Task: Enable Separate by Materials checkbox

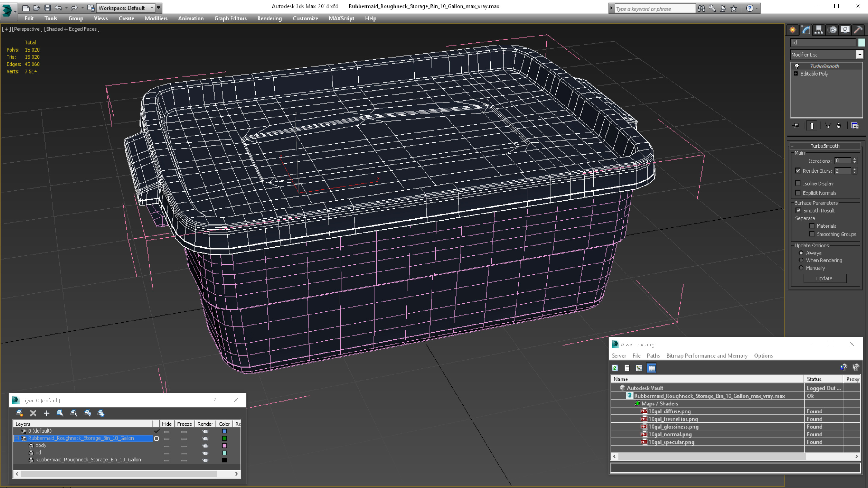Action: click(812, 226)
